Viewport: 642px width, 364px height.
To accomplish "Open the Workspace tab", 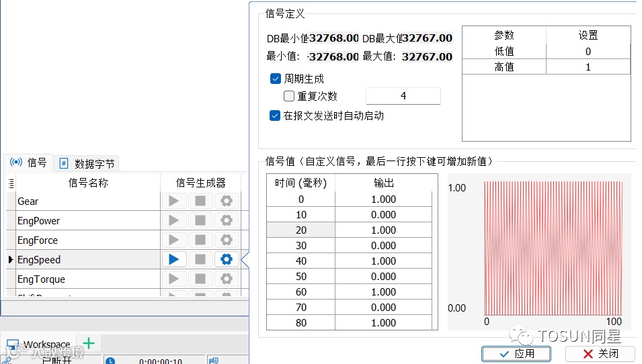I will [39, 345].
